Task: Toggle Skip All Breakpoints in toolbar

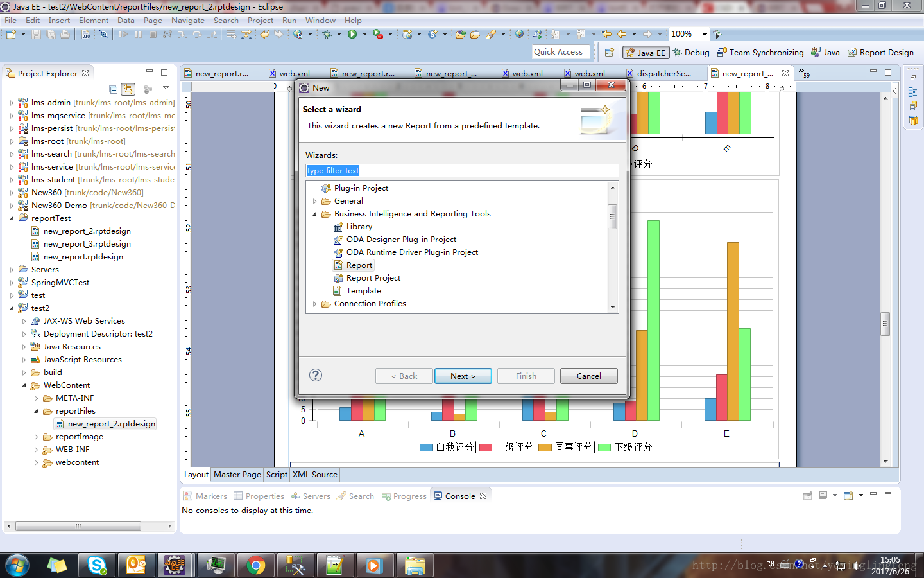Action: tap(103, 34)
